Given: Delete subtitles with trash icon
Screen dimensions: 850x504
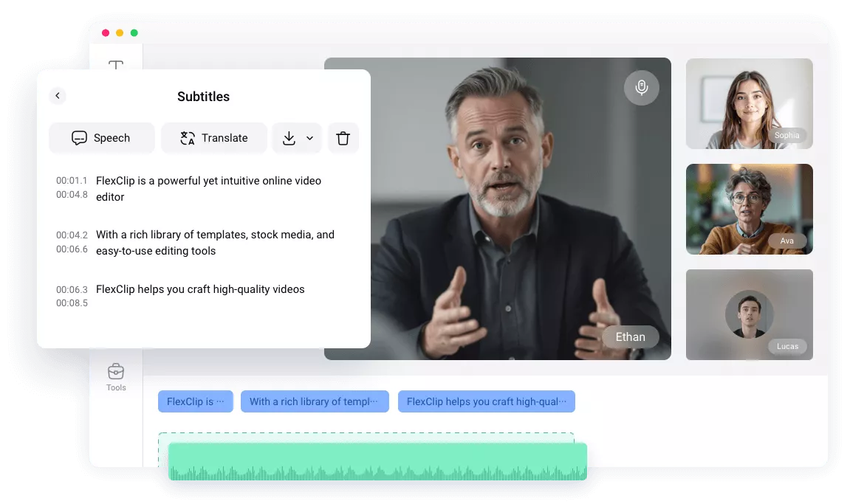Looking at the screenshot, I should coord(343,138).
